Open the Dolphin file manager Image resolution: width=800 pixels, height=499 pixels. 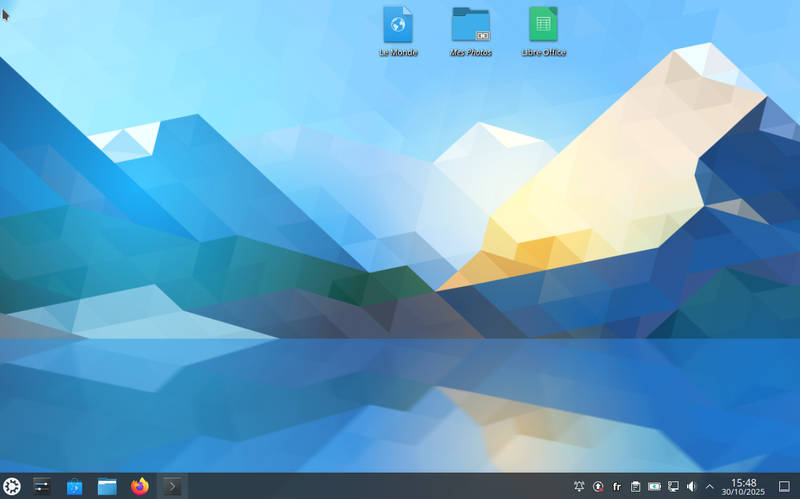coord(107,486)
